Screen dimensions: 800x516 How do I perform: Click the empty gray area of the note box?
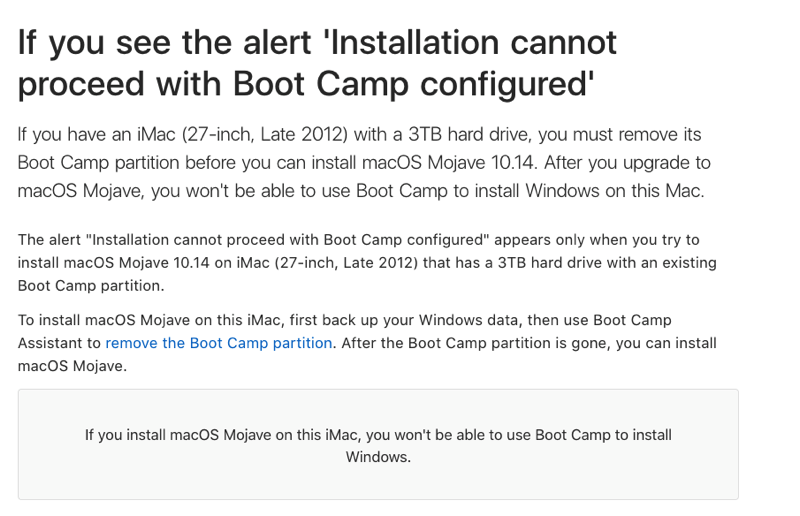click(x=378, y=482)
